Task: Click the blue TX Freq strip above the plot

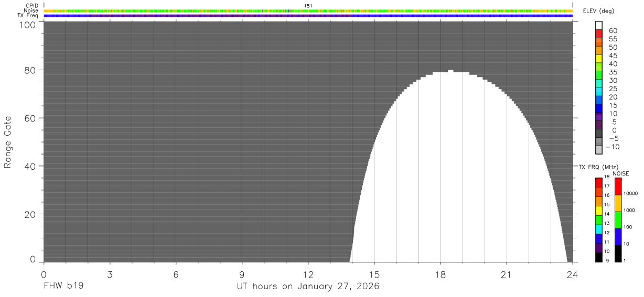Action: click(x=308, y=16)
